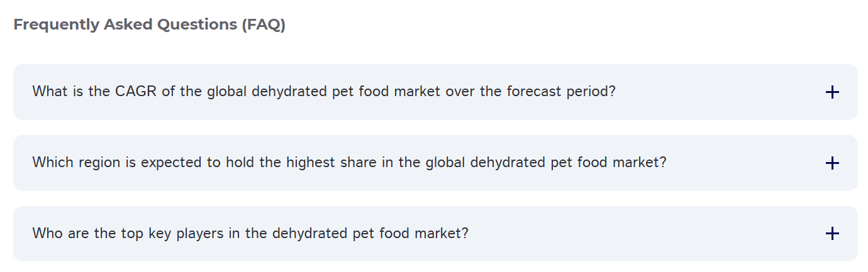Click the plus icon beside the CAGR question
Image resolution: width=868 pixels, height=272 pixels.
click(x=832, y=92)
